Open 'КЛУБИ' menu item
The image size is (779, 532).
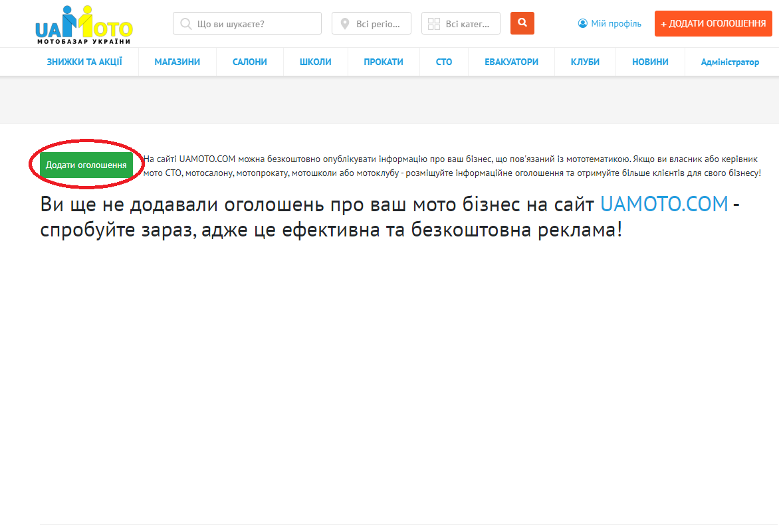585,62
